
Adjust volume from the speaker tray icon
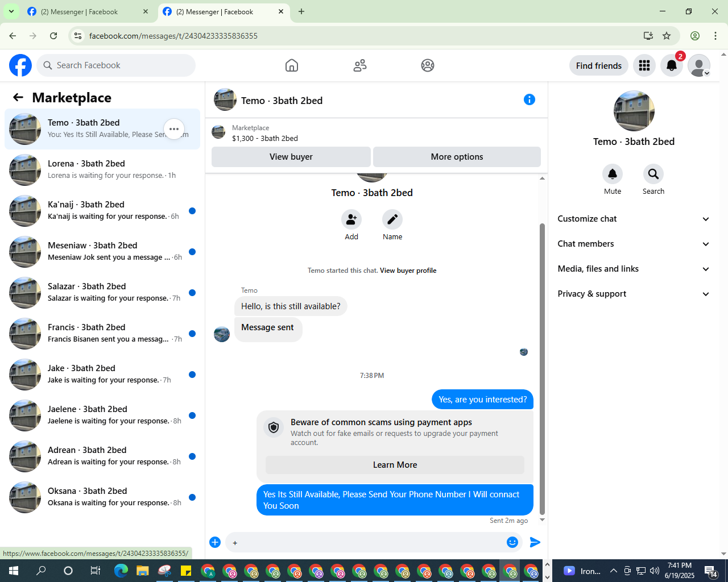[655, 571]
